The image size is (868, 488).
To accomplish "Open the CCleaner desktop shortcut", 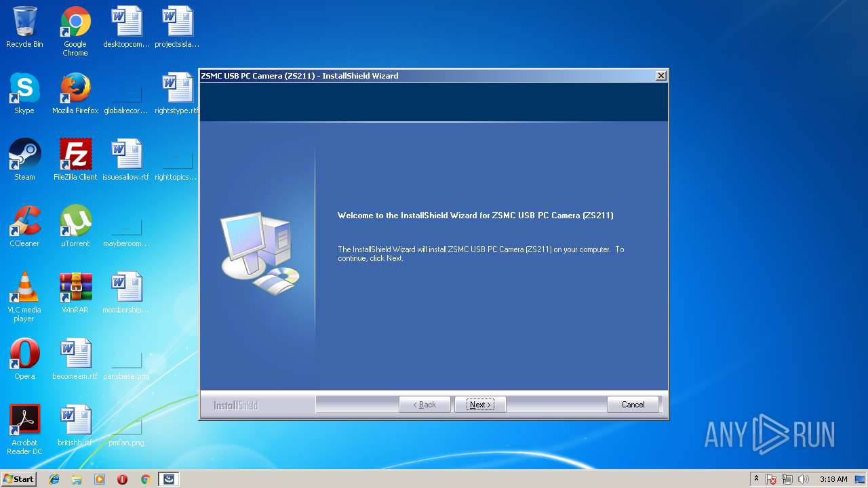I will point(24,226).
